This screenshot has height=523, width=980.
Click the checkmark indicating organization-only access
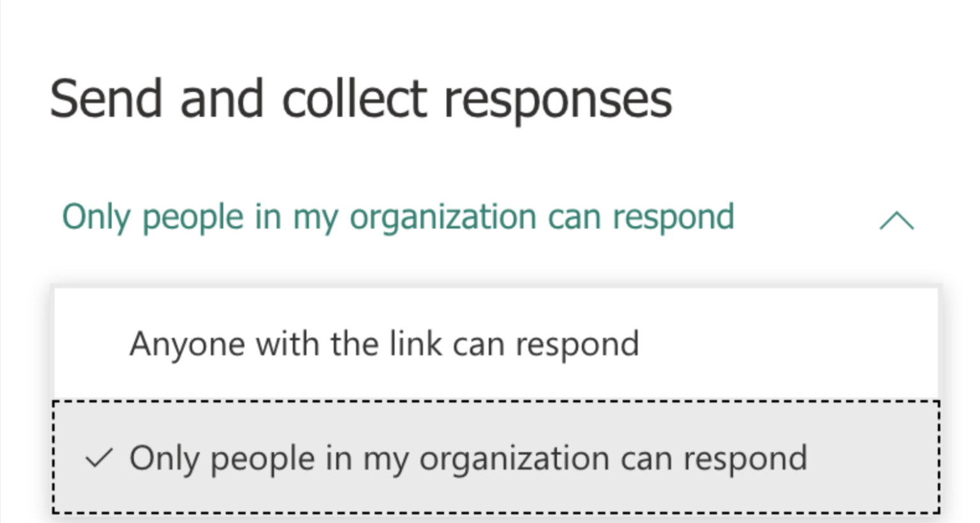pyautogui.click(x=99, y=457)
